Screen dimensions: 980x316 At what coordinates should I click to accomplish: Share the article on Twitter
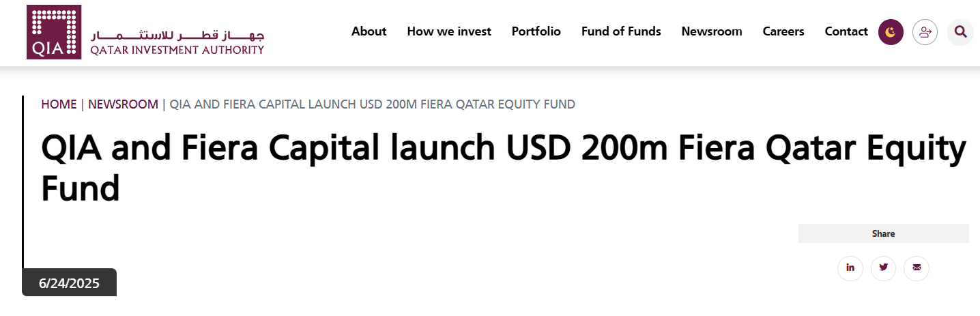tap(884, 268)
